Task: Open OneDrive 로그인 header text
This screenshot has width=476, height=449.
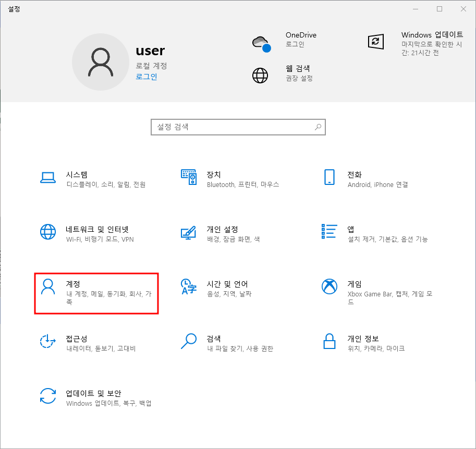Action: [x=301, y=40]
